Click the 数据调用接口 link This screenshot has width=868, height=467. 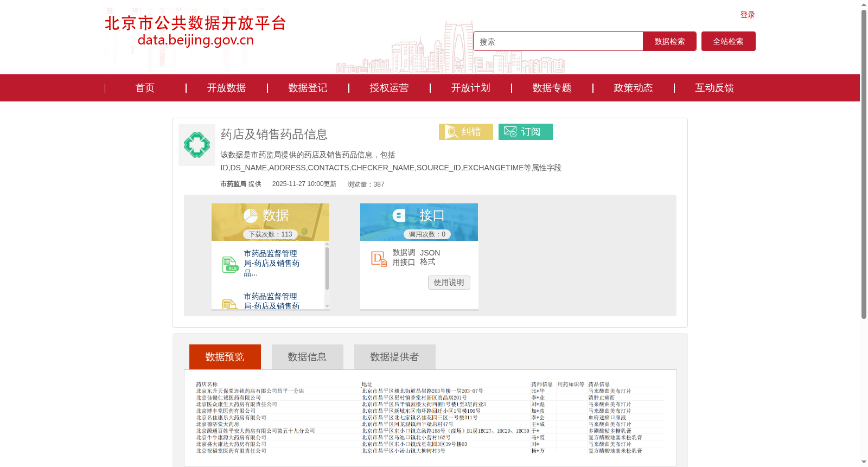click(404, 258)
